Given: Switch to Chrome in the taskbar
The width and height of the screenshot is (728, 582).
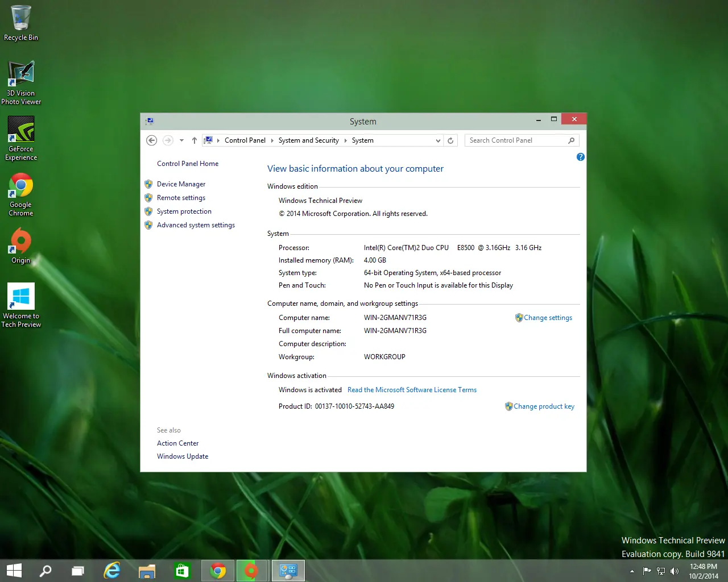Looking at the screenshot, I should point(218,571).
